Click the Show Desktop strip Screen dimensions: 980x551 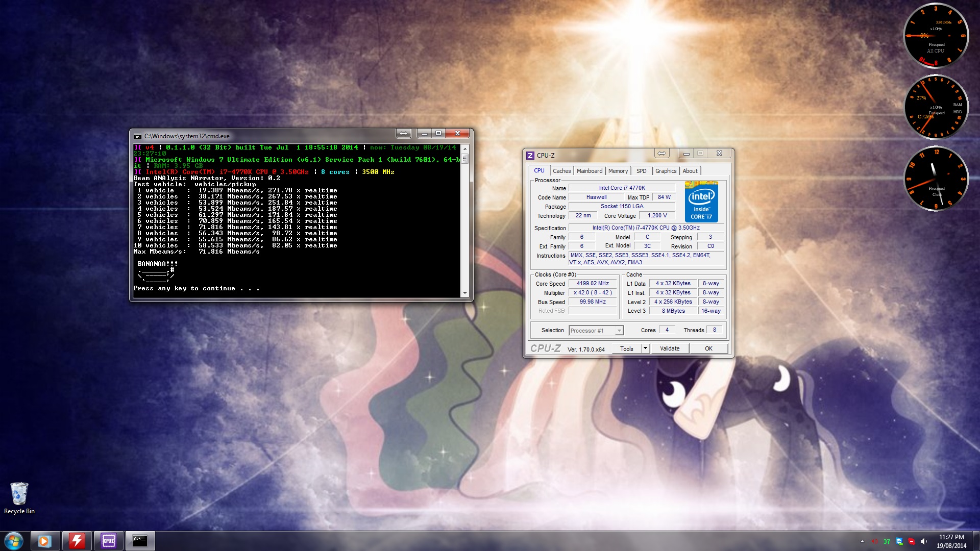[x=976, y=541]
